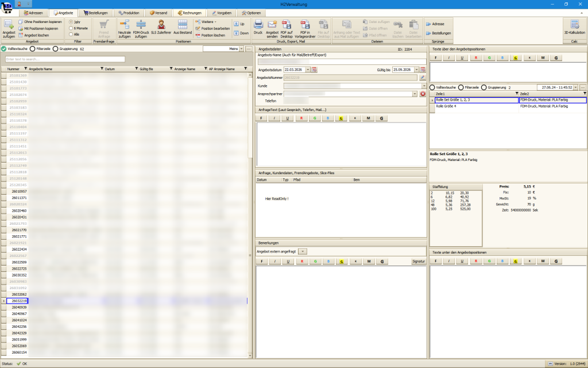Toggle Volltextsuche in positions panel

(432, 87)
